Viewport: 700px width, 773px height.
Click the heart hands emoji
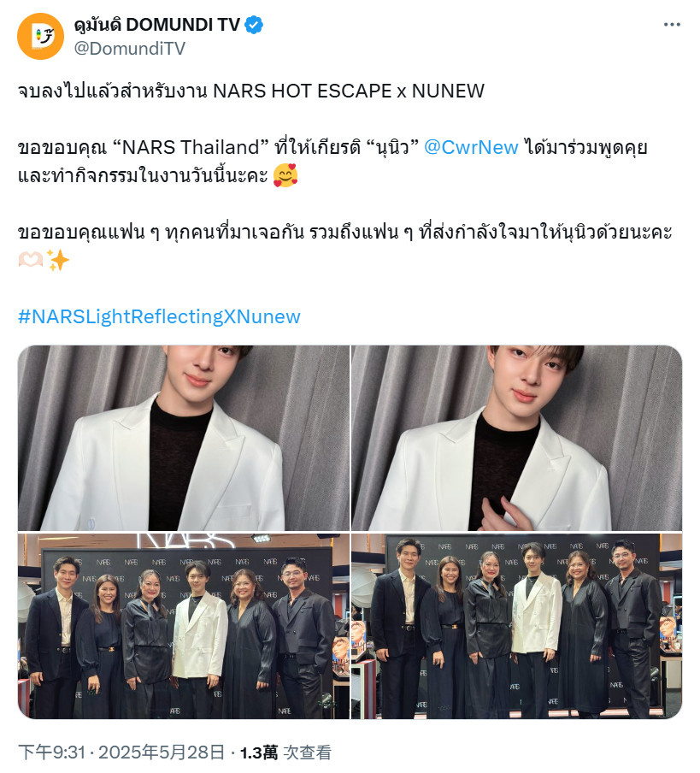(31, 260)
